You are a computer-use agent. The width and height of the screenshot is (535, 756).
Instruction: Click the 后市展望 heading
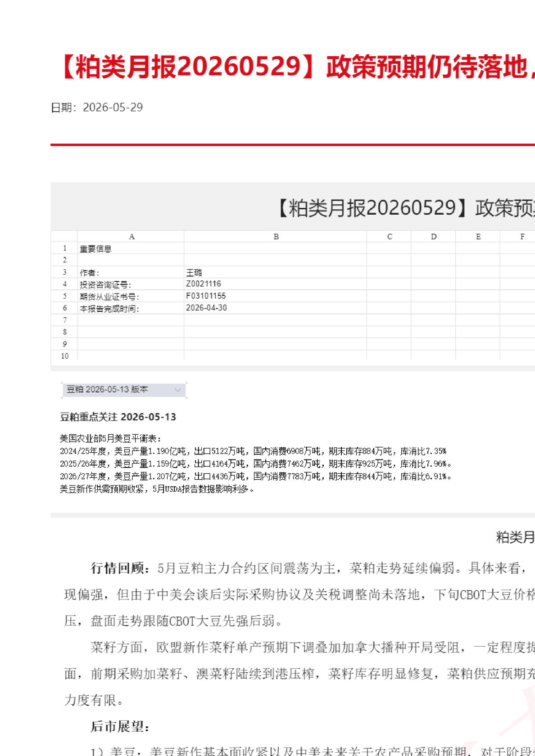pyautogui.click(x=120, y=726)
